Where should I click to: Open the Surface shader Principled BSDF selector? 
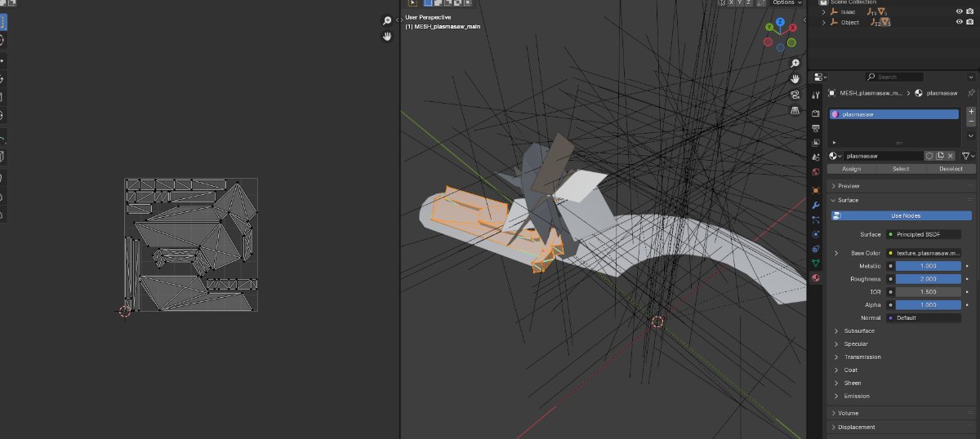(x=924, y=234)
